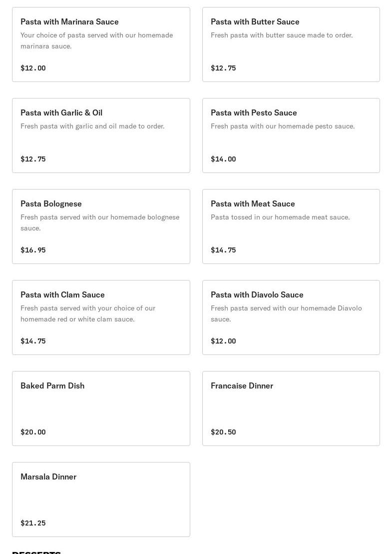Click the $21.25 Marsala Dinner price
This screenshot has width=392, height=554.
tap(33, 523)
